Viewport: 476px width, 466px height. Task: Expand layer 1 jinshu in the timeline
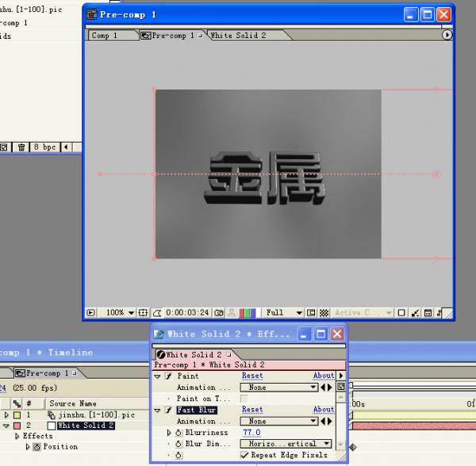6,414
